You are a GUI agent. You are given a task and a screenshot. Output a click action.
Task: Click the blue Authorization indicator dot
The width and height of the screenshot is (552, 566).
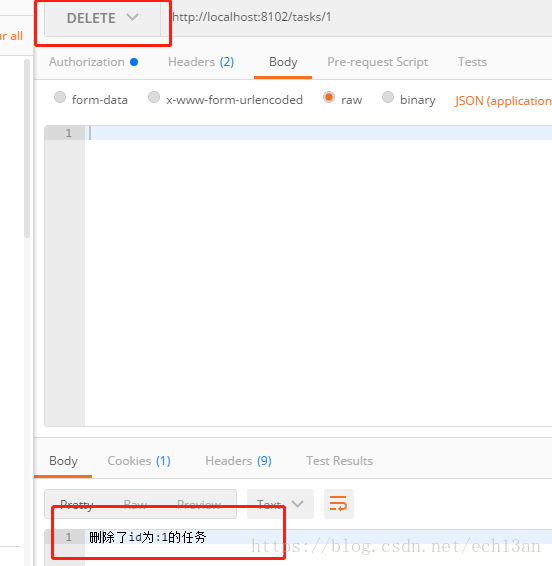(x=134, y=62)
